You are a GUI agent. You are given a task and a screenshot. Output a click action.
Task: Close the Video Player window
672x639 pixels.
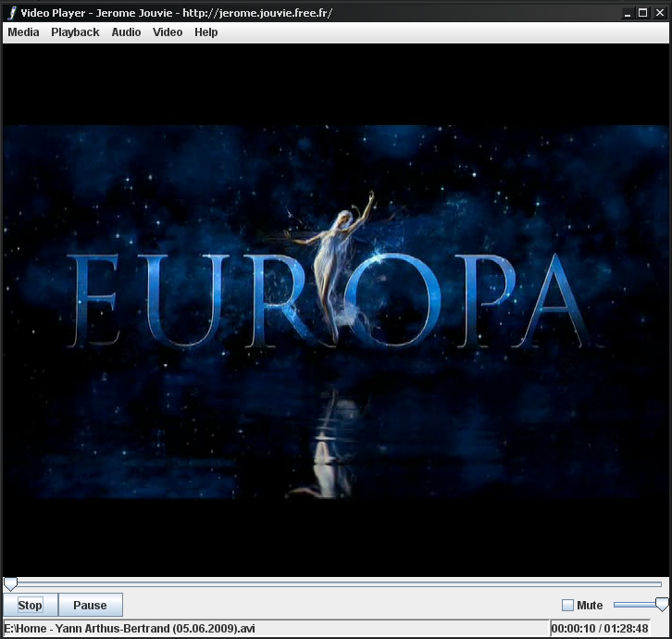660,13
